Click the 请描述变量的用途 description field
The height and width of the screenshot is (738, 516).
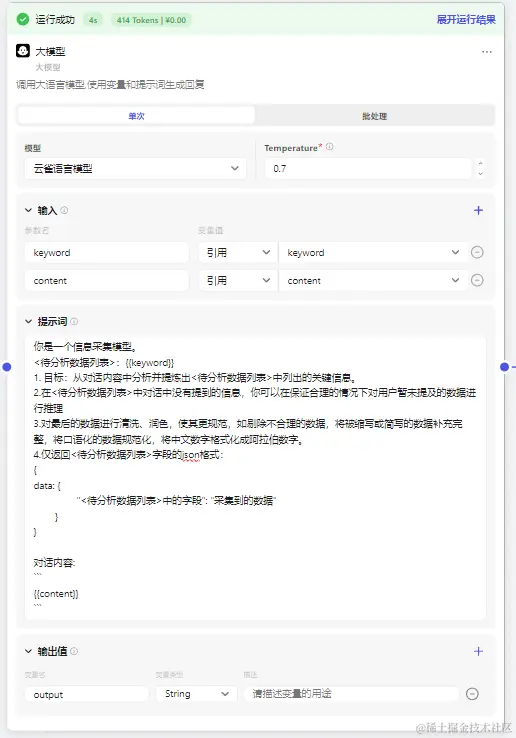(x=351, y=694)
